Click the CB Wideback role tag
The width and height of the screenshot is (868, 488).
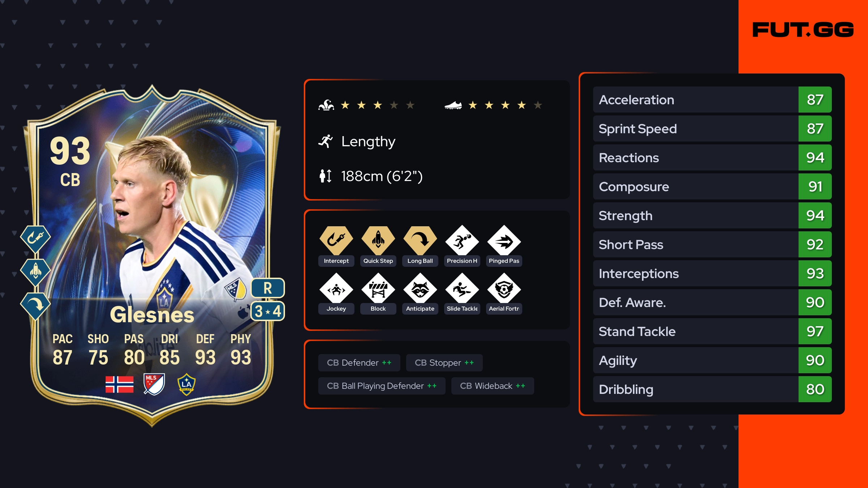click(x=493, y=386)
